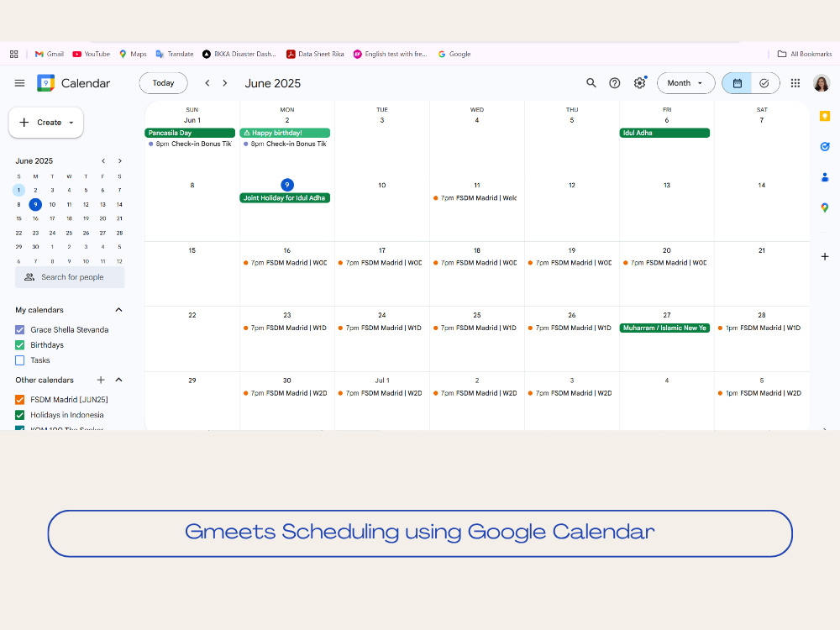This screenshot has height=630, width=840.
Task: Go to next month in mini calendar
Action: coord(120,160)
